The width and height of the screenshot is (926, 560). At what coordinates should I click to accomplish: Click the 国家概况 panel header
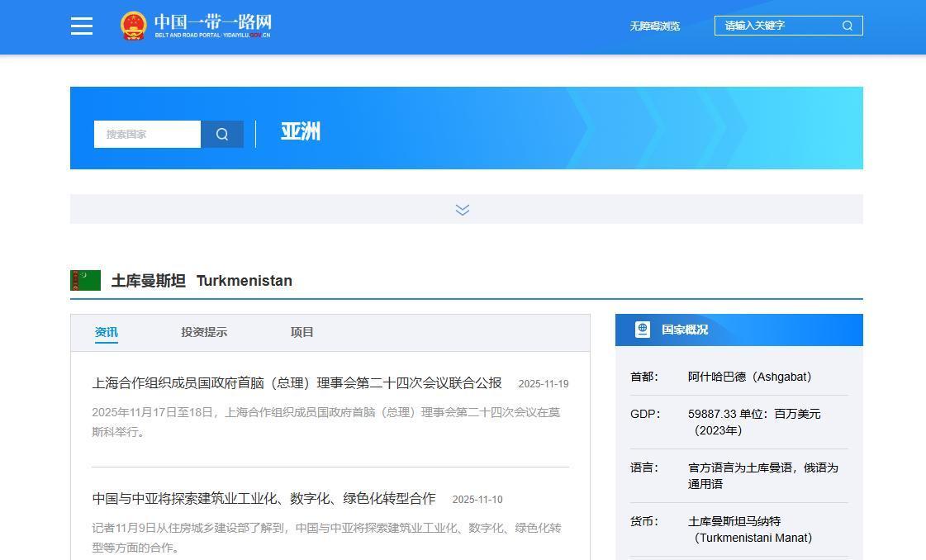(685, 330)
